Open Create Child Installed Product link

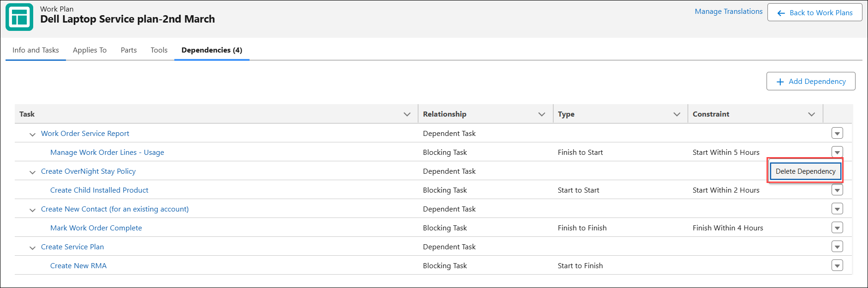tap(99, 190)
